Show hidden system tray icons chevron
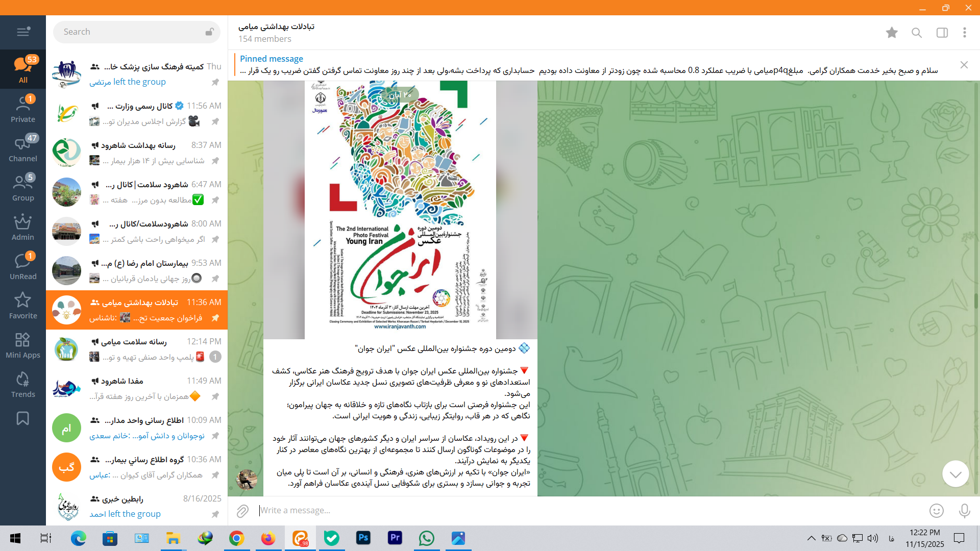 811,538
